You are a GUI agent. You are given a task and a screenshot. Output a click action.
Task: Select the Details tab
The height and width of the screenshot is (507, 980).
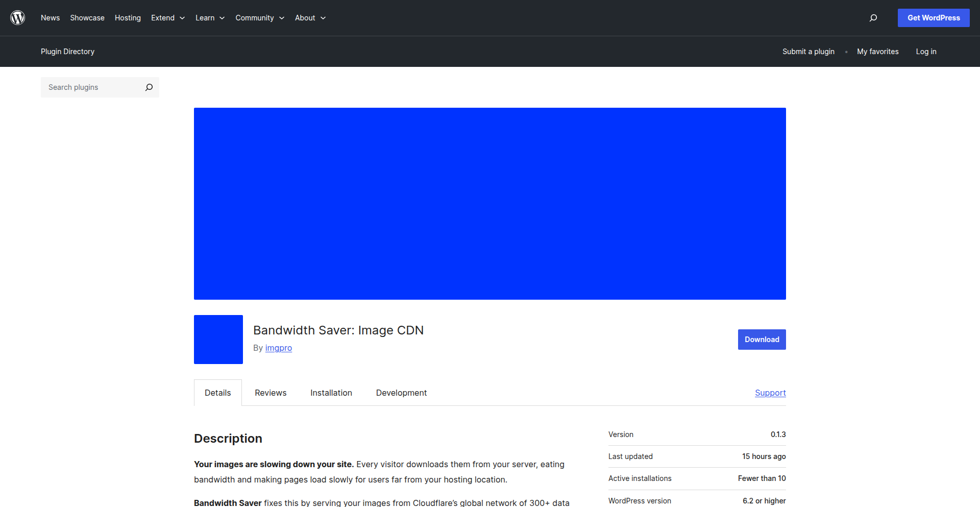(x=217, y=393)
